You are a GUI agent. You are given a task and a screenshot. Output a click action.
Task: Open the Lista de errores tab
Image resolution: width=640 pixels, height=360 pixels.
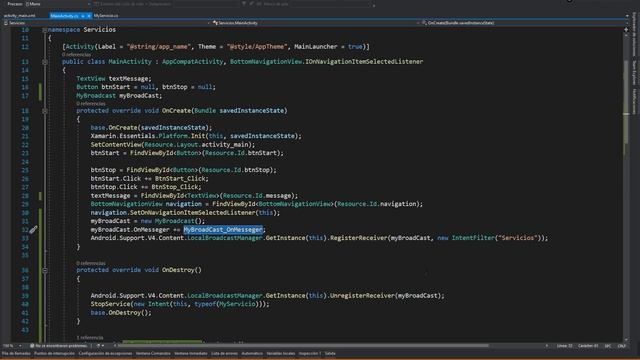click(x=224, y=353)
